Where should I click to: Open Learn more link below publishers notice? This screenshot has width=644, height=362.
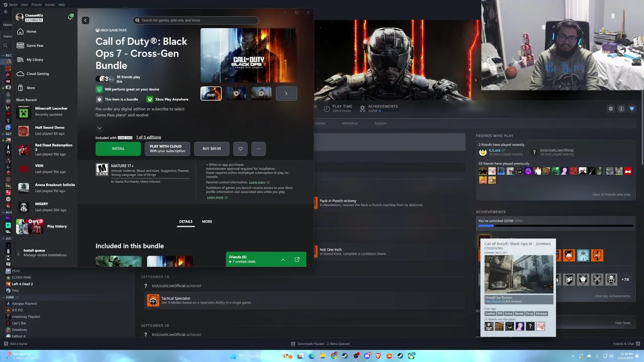click(217, 197)
